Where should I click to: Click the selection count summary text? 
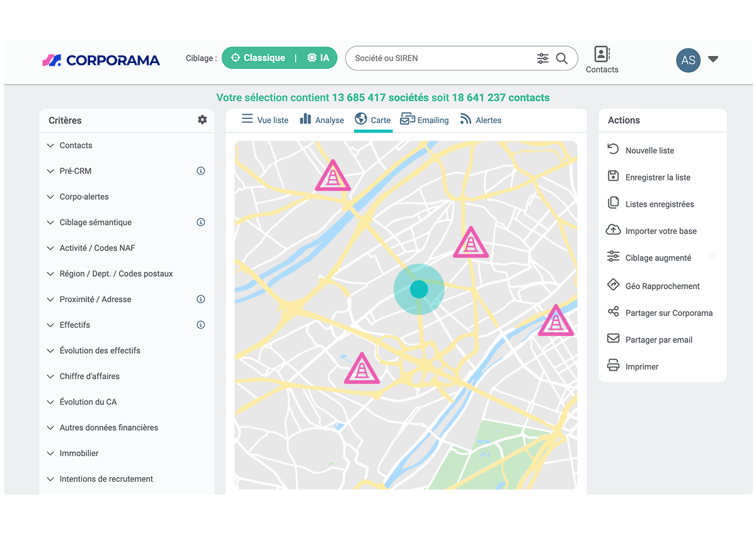pos(383,98)
